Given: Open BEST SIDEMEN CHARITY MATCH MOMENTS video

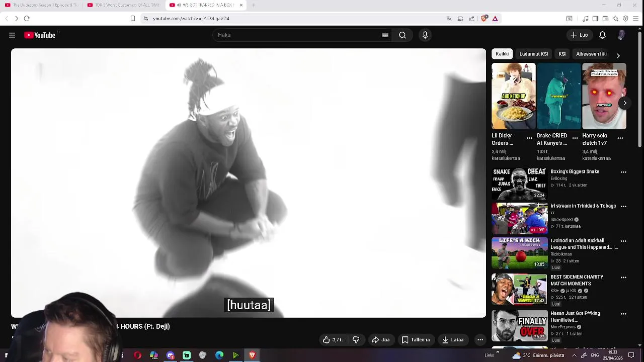Looking at the screenshot, I should pyautogui.click(x=519, y=289).
